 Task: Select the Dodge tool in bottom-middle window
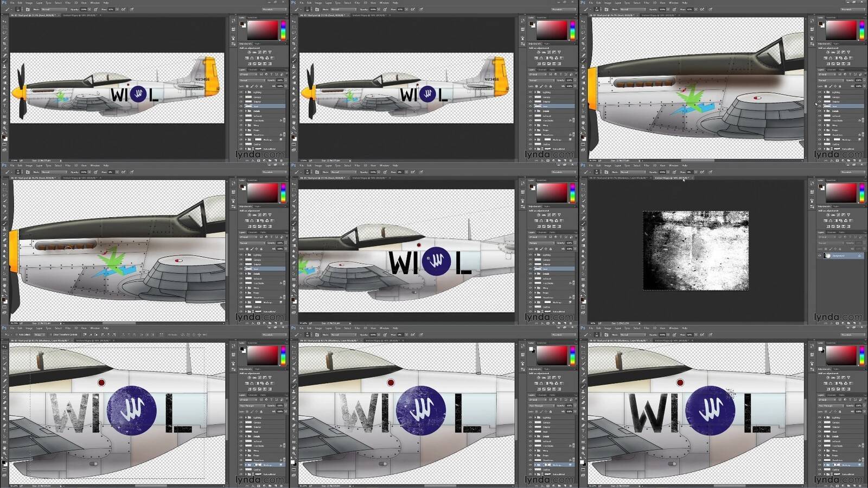click(294, 420)
